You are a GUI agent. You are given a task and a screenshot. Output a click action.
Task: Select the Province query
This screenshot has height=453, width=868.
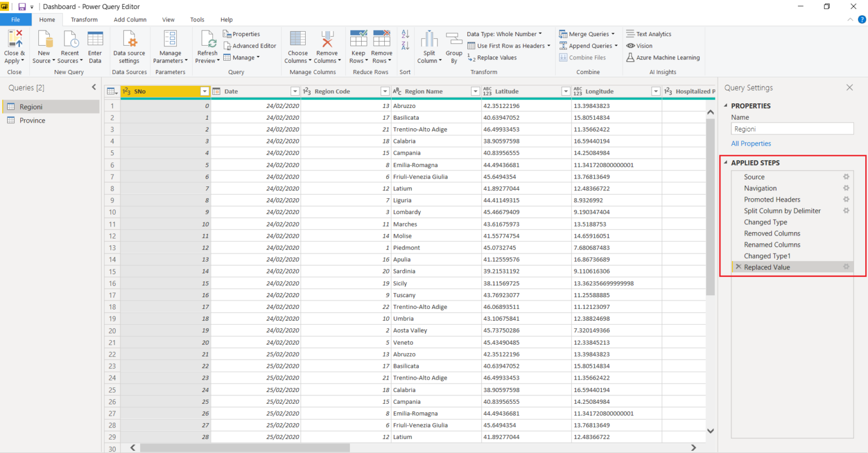point(50,120)
